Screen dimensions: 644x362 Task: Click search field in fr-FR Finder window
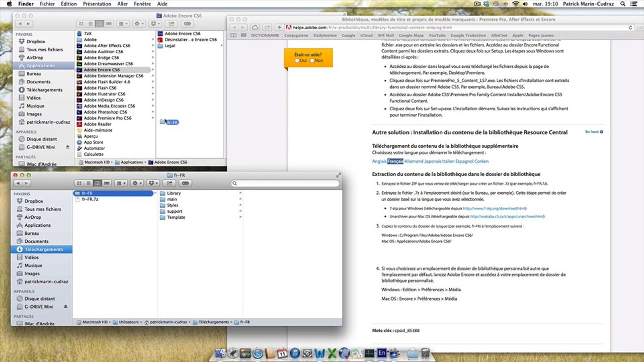(285, 184)
